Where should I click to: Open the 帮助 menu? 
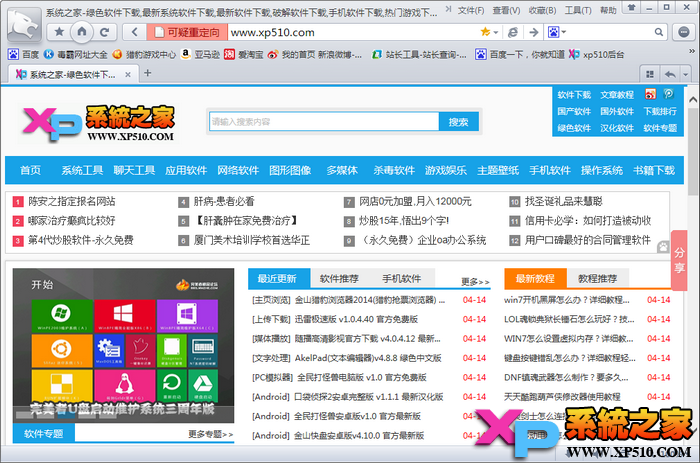pos(608,10)
